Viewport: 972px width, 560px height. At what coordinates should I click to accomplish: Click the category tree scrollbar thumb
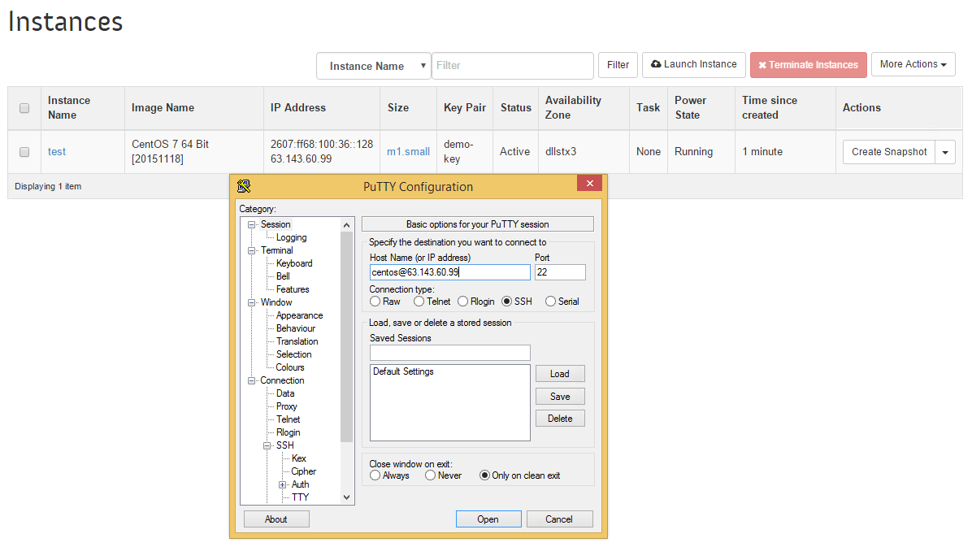click(x=346, y=337)
